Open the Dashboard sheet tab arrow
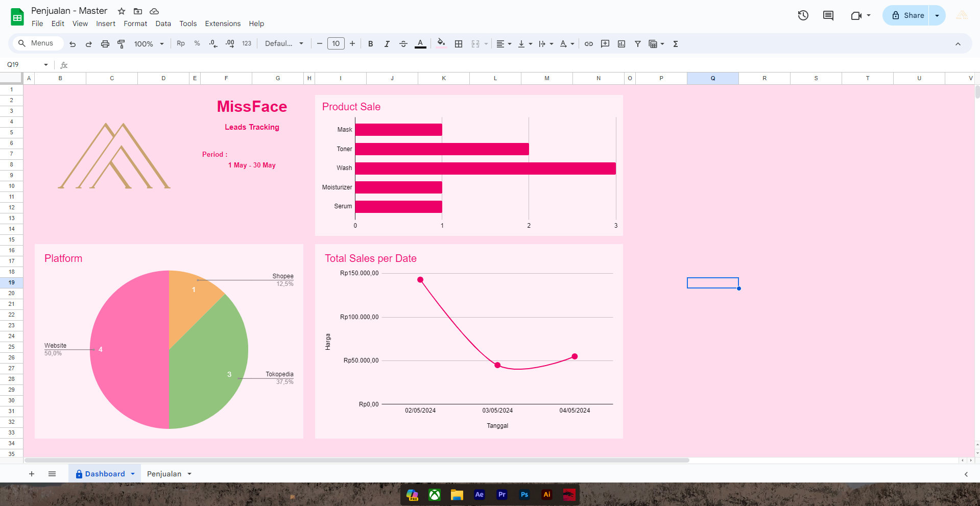Viewport: 980px width, 506px height. (133, 474)
